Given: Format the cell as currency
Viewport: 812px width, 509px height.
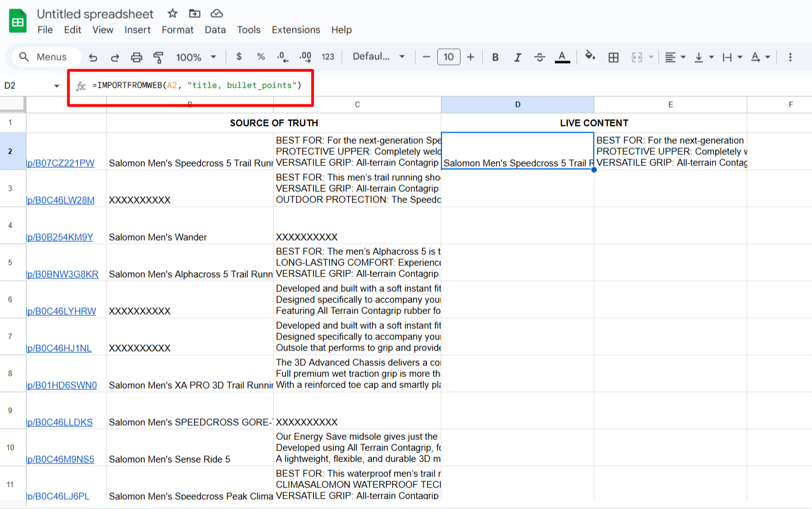Looking at the screenshot, I should [239, 57].
